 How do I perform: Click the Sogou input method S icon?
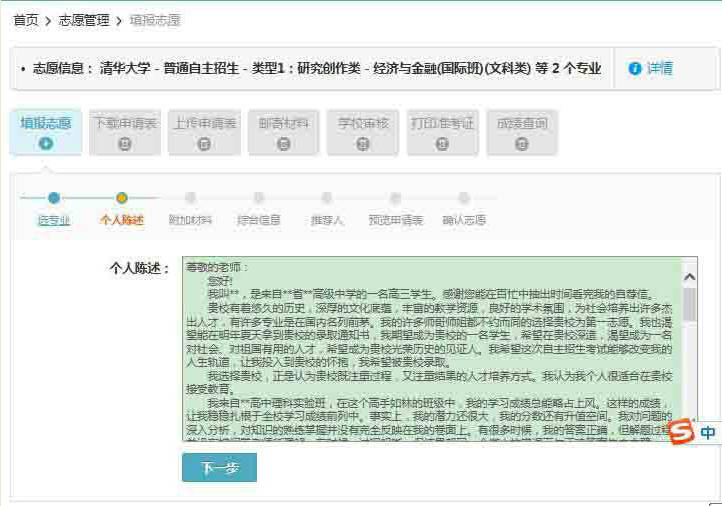[681, 432]
